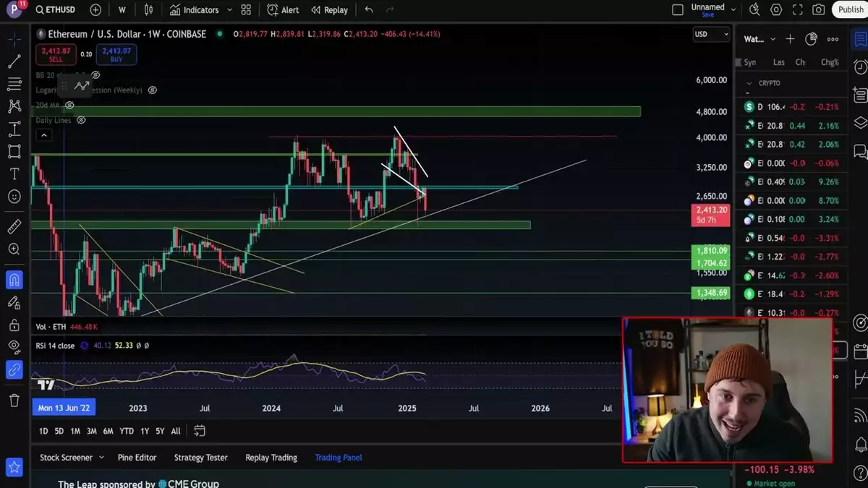Toggle hide all drawings eye

point(14,347)
